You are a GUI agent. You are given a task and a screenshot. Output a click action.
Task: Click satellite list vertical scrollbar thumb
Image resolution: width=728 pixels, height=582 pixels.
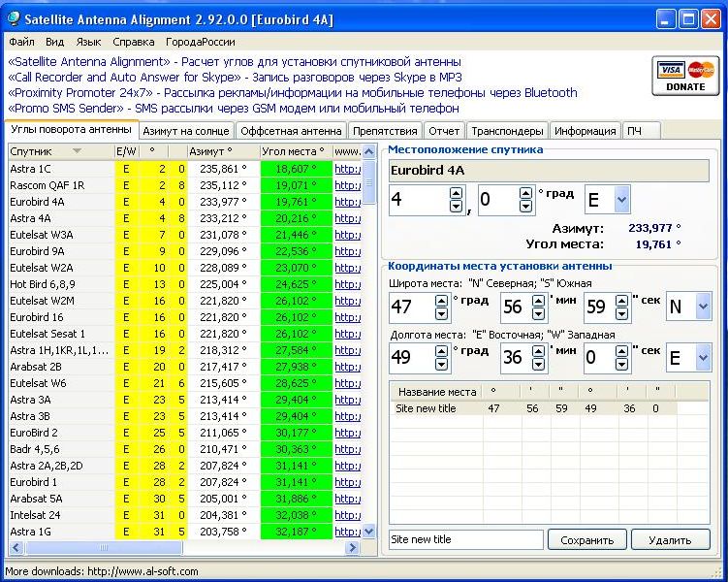369,182
